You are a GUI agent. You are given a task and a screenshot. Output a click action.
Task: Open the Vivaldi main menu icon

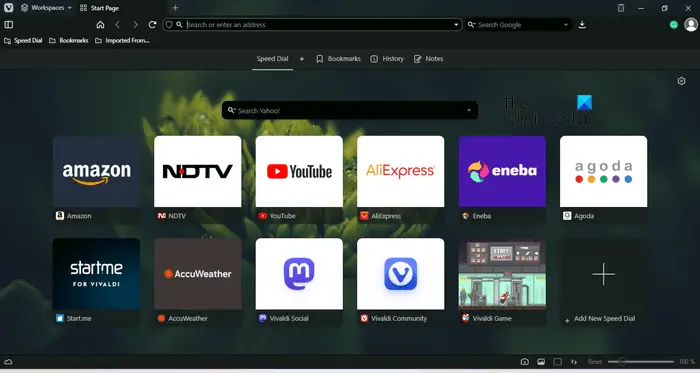(x=8, y=8)
